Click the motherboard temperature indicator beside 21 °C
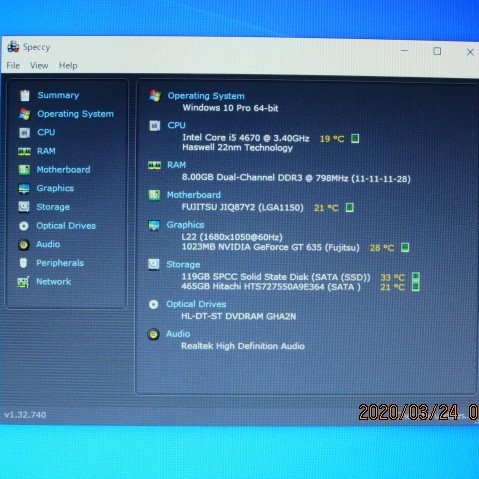The width and height of the screenshot is (479, 479). pyautogui.click(x=349, y=208)
